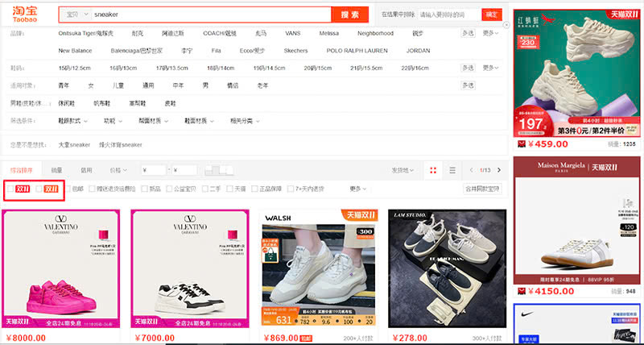Open the 鞋面材质 filter dropdown
This screenshot has width=644, height=345.
[x=199, y=121]
